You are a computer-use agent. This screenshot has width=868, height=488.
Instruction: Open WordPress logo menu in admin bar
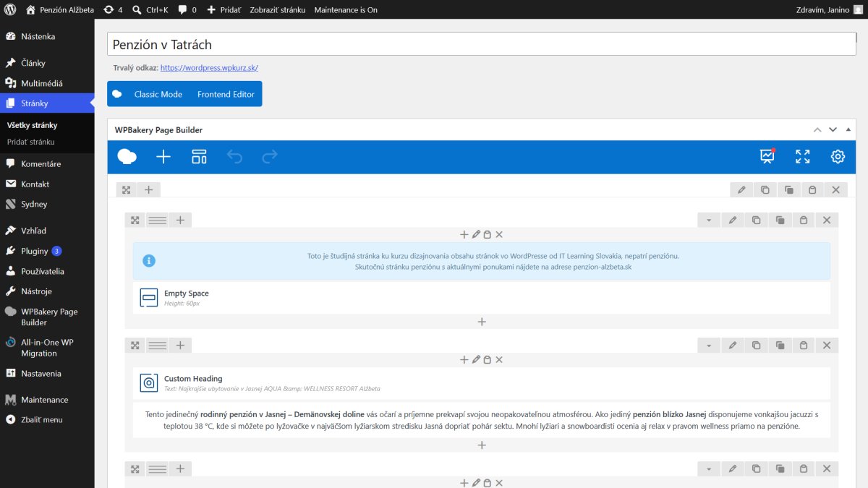10,10
